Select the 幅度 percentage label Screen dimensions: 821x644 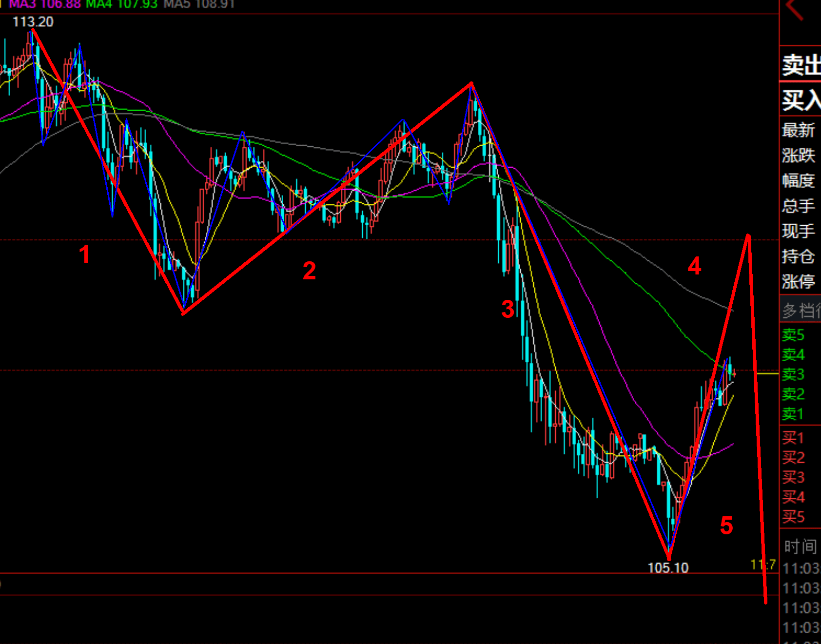(x=798, y=181)
